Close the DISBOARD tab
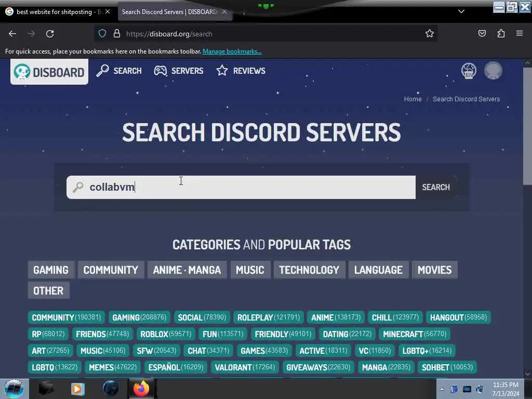The width and height of the screenshot is (532, 399). point(224,11)
